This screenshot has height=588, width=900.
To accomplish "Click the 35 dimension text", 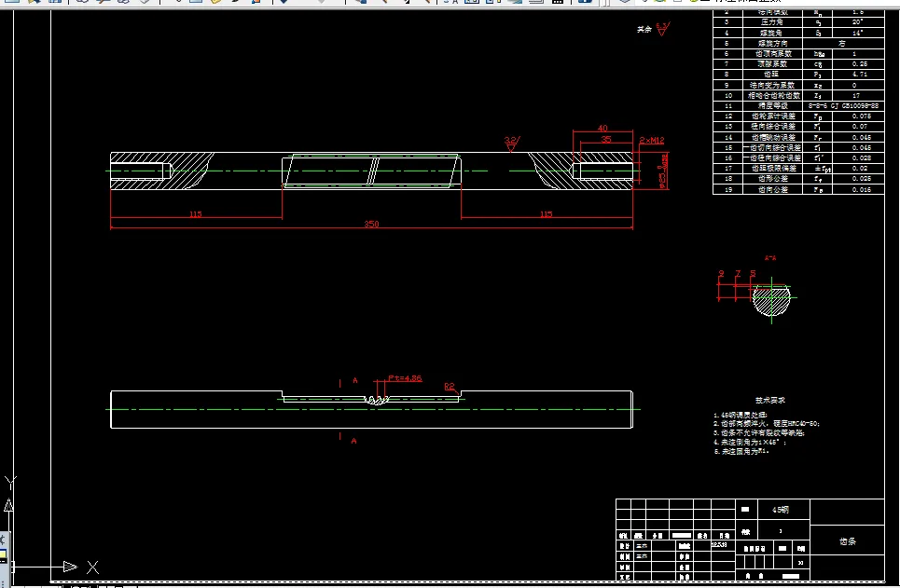I will (x=605, y=139).
